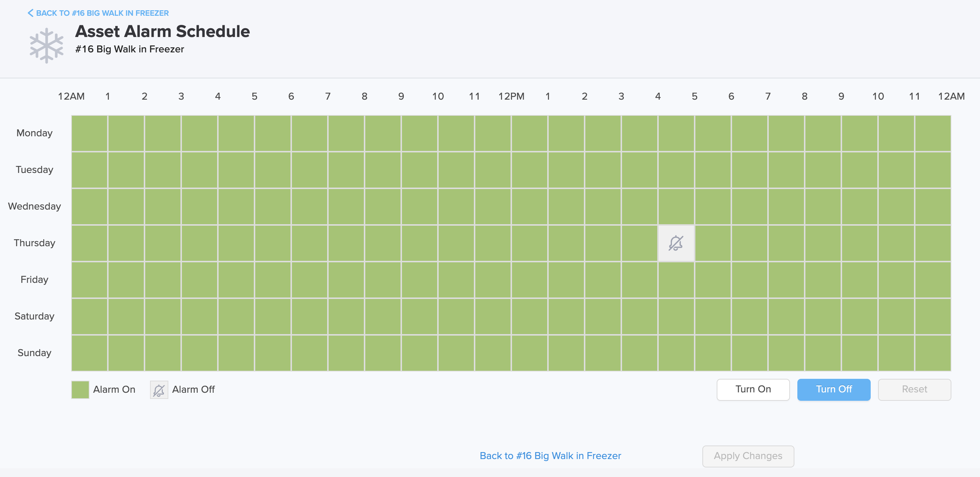Screen dimensions: 980x477
Task: Select the Wednesday 8PM schedule cell
Action: coord(823,207)
